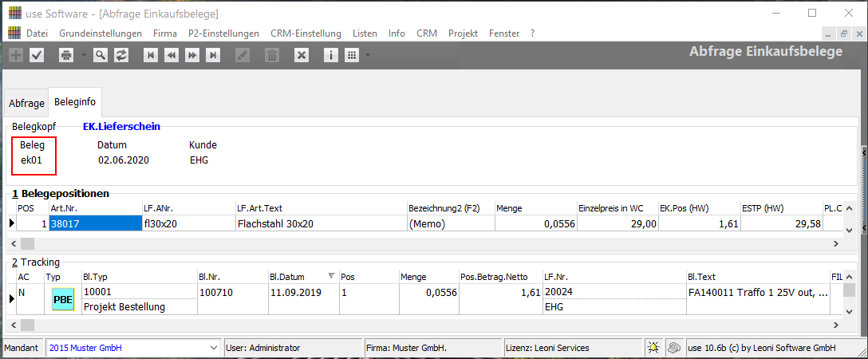Image resolution: width=868 pixels, height=359 pixels.
Task: Click the alarm bell status bar icon
Action: coord(653,348)
